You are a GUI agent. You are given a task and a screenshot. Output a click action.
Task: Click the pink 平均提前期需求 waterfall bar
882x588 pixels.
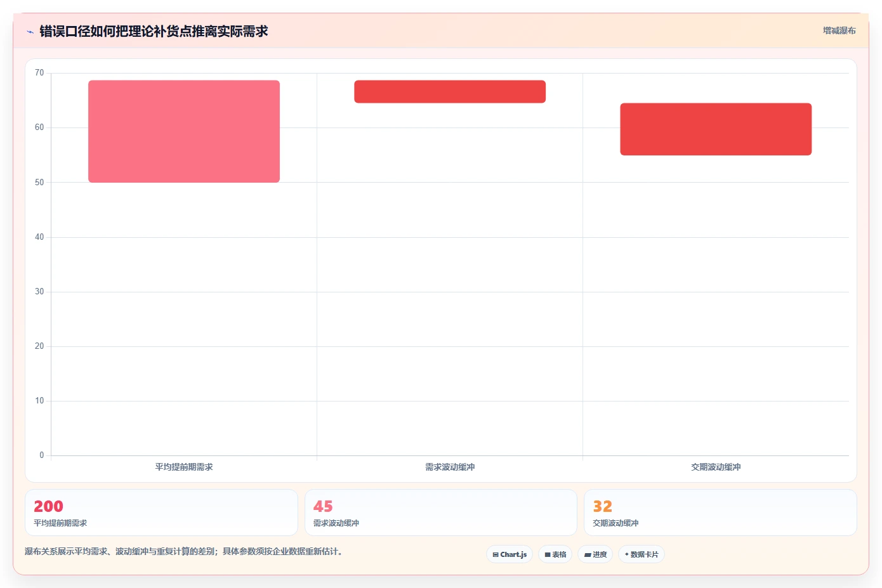click(184, 131)
